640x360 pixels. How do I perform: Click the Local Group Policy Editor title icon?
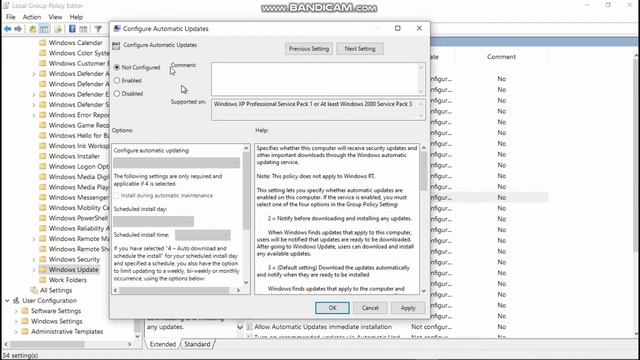(6, 6)
